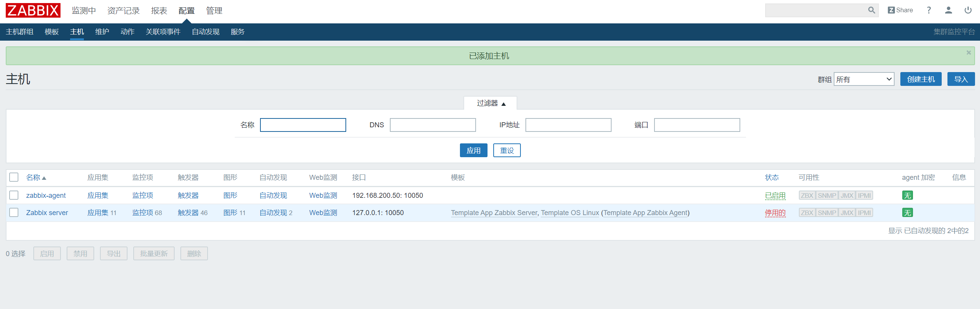
Task: Open the help question mark icon
Action: [929, 10]
